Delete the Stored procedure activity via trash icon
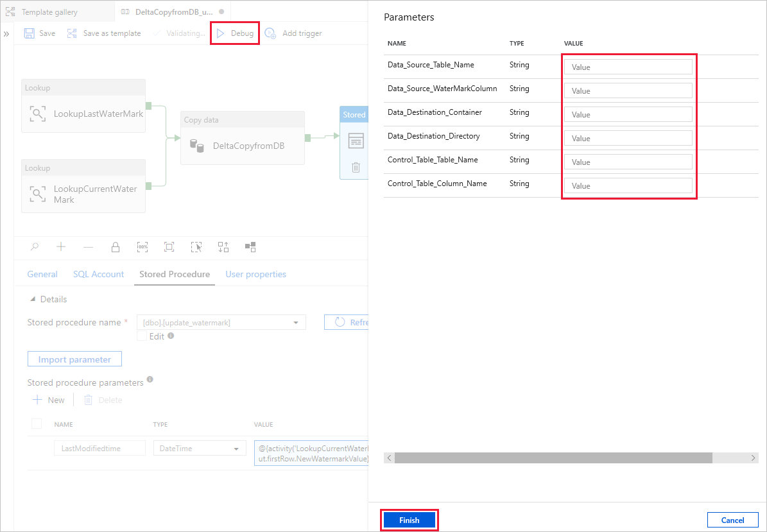Viewport: 767px width, 532px height. [x=356, y=167]
